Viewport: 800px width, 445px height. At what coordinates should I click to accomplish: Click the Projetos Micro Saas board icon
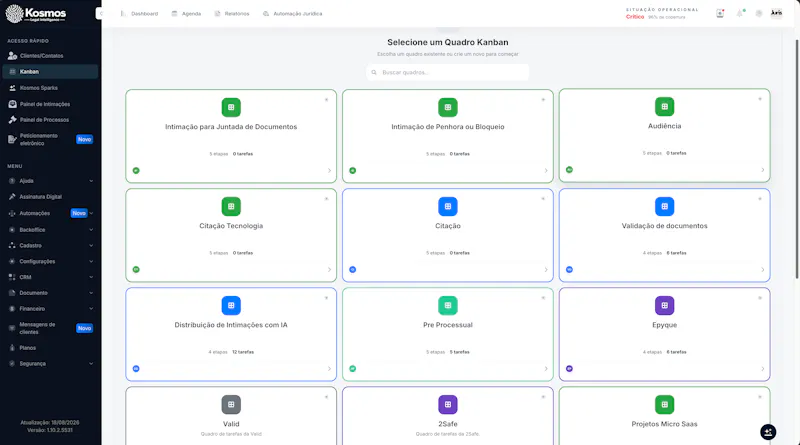pos(664,404)
